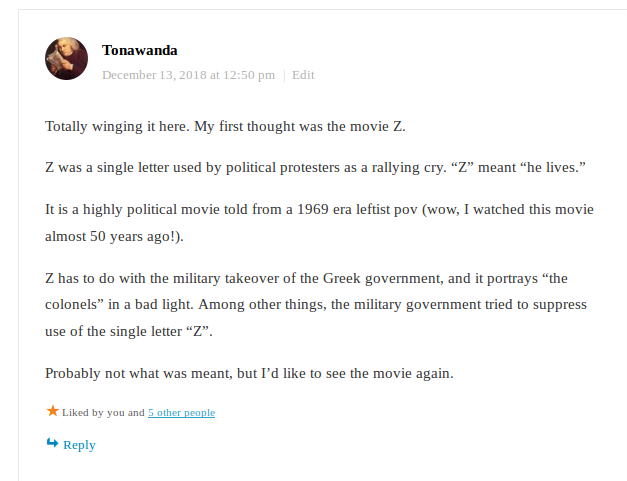Image resolution: width=627 pixels, height=481 pixels.
Task: Click the text 'almost 50 years ago!'
Action: pos(110,236)
